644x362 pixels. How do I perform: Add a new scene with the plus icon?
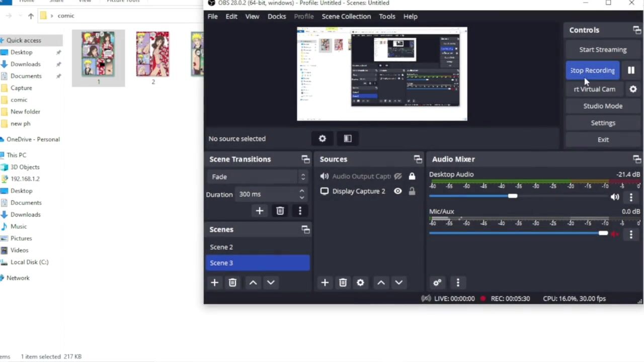214,283
